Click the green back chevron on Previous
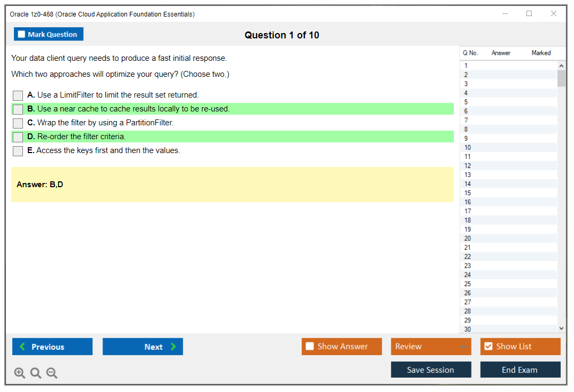Screen dimensions: 574x392 pyautogui.click(x=22, y=347)
